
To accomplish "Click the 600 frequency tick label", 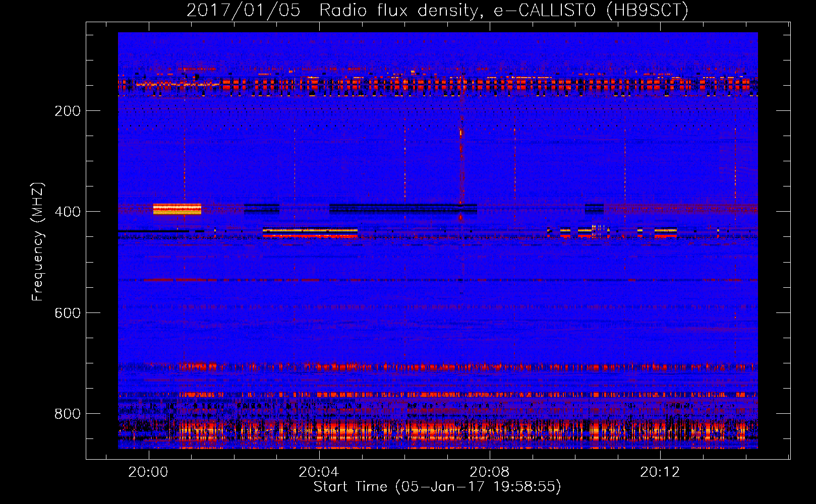I will pyautogui.click(x=68, y=313).
